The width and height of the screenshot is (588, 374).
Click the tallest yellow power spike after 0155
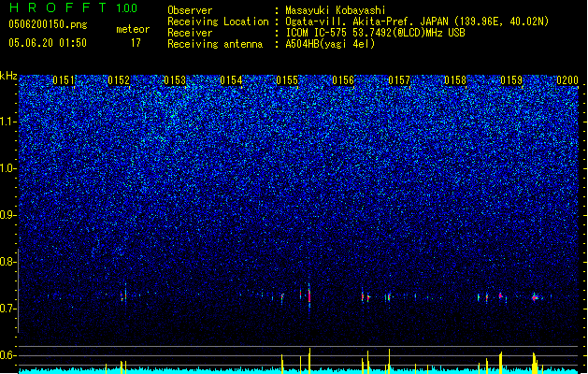tap(309, 361)
